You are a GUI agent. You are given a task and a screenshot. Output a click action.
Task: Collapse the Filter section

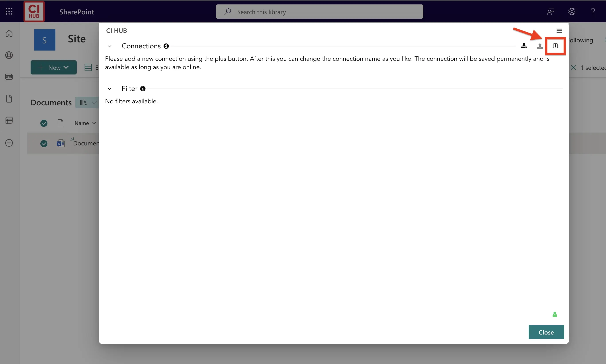tap(109, 88)
